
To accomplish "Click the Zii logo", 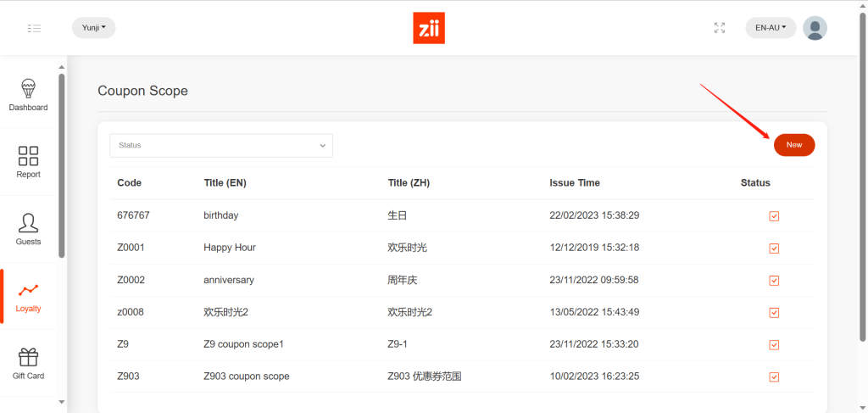I will point(429,28).
